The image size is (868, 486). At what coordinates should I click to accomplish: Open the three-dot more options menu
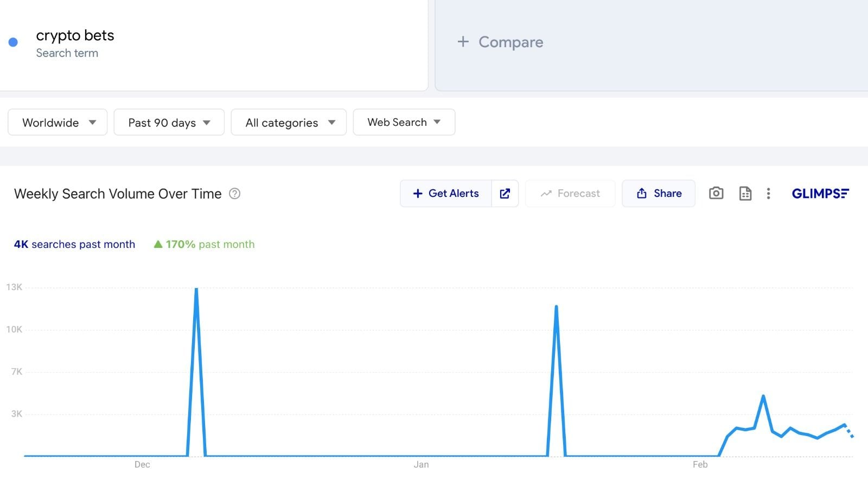[x=768, y=194]
